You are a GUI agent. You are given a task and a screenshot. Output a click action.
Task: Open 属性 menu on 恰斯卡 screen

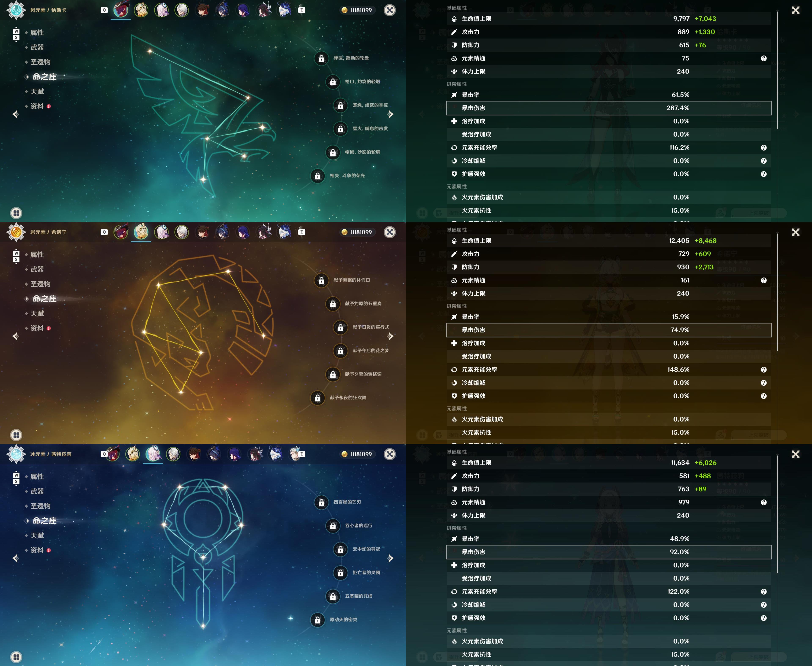tap(37, 33)
